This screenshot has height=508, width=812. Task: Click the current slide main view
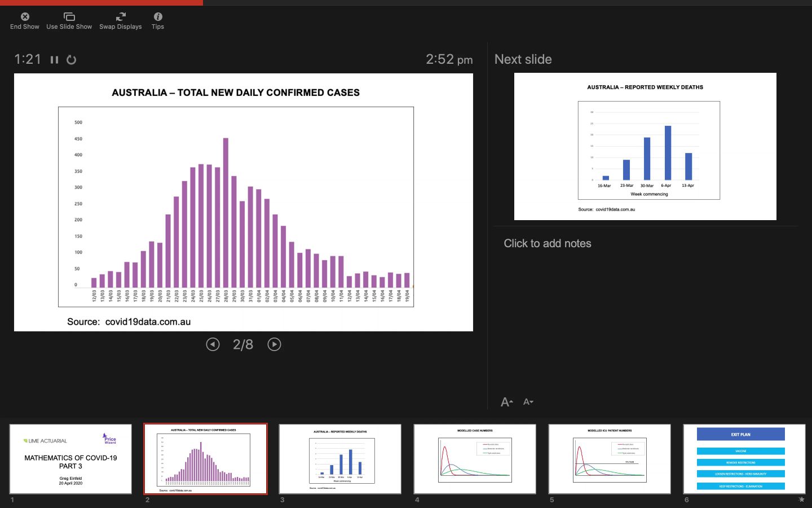(x=244, y=202)
